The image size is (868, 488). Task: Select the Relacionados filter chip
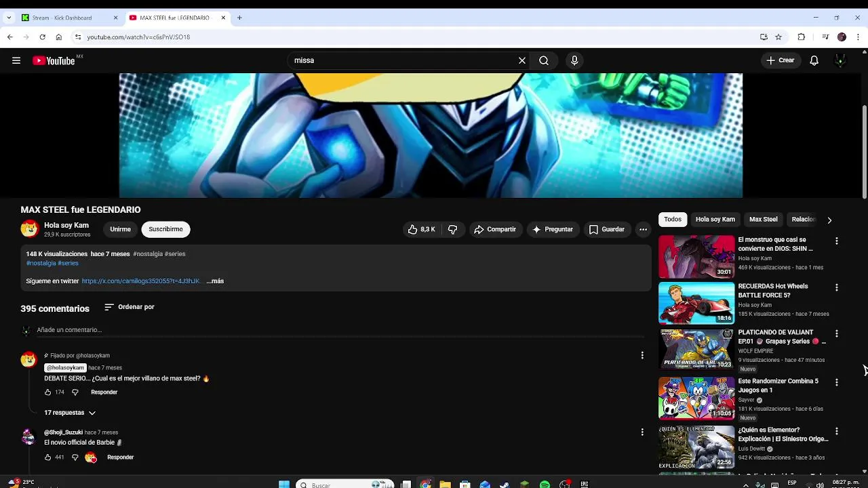(x=804, y=220)
